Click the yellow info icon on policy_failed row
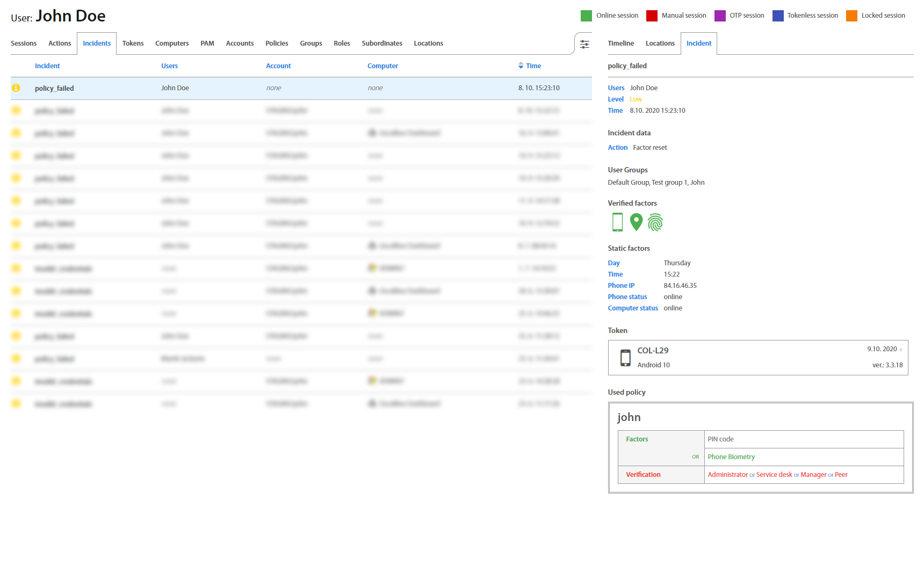 [16, 88]
